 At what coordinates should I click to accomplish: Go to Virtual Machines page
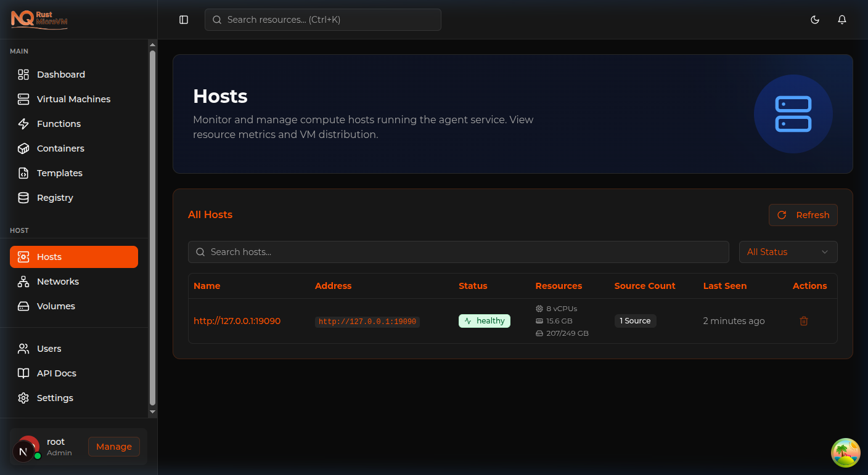(x=73, y=99)
